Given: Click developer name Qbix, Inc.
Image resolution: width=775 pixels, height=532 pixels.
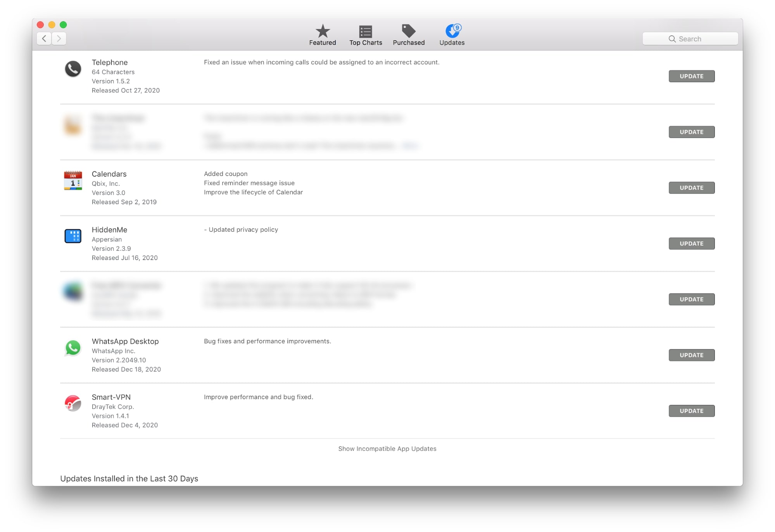Looking at the screenshot, I should point(106,184).
